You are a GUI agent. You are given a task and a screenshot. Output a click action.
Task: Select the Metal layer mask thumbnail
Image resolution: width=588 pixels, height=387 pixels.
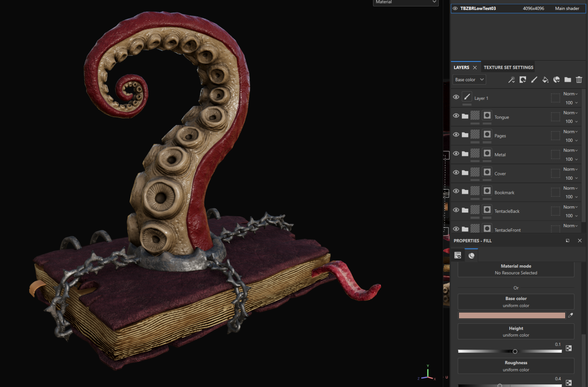487,153
